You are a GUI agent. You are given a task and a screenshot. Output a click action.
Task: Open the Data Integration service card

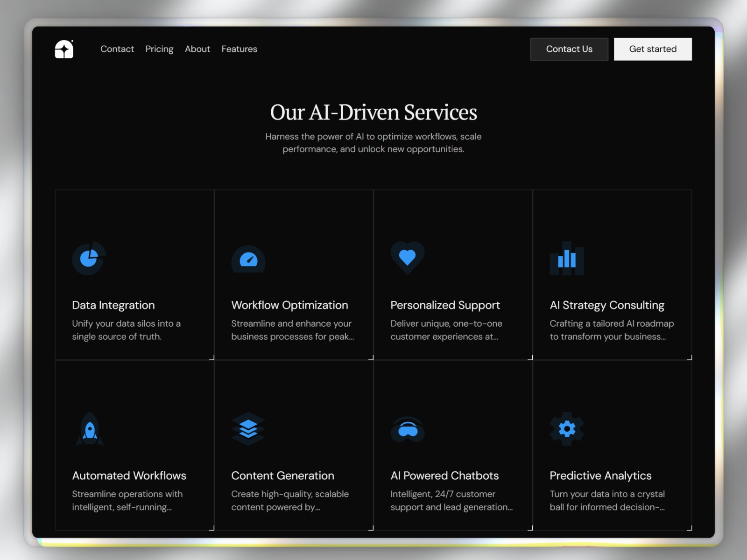(x=134, y=274)
